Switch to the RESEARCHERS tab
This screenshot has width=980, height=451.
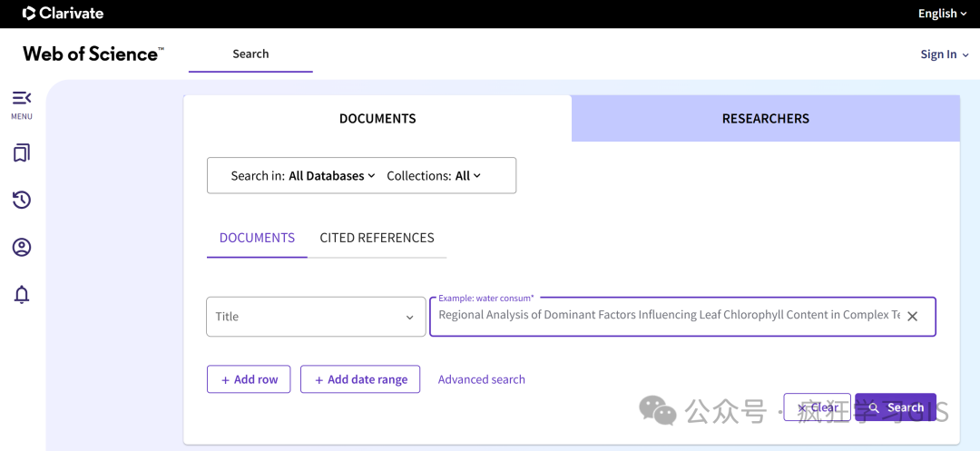(766, 119)
